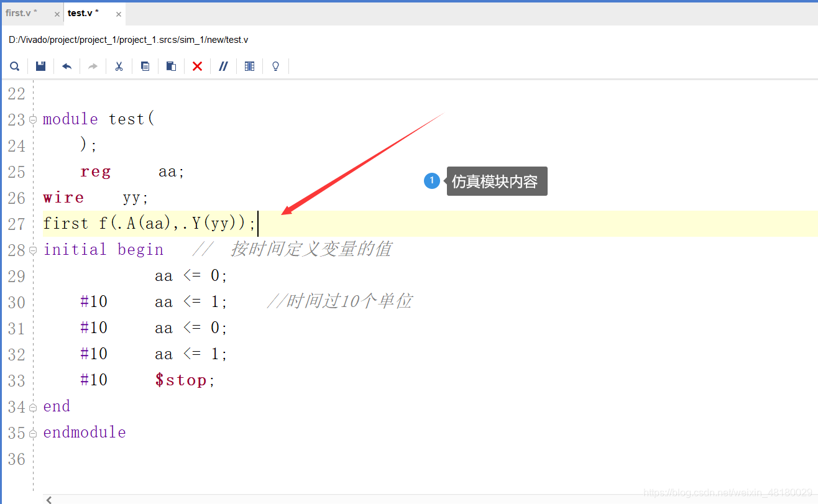Click the "endmodule" keyword
This screenshot has height=504, width=818.
pyautogui.click(x=85, y=432)
